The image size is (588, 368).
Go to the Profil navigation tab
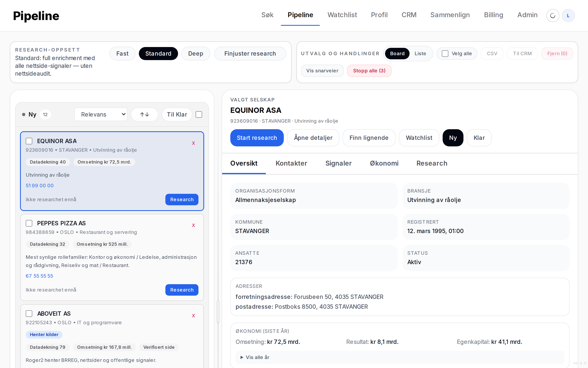pos(379,15)
